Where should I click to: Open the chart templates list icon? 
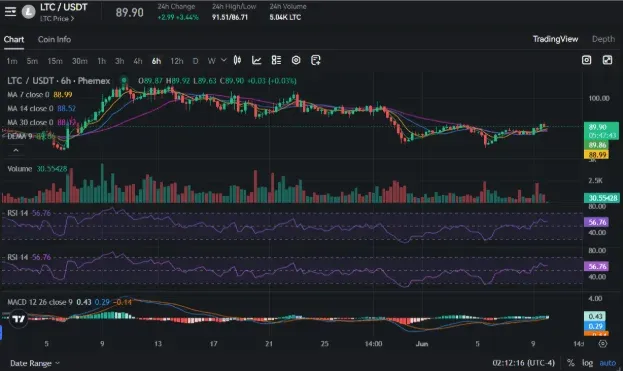[276, 60]
